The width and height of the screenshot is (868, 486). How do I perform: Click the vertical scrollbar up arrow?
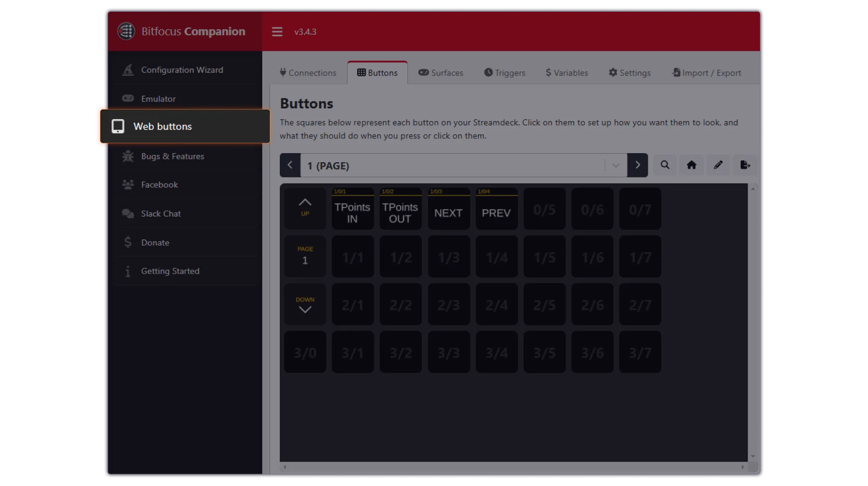click(753, 189)
